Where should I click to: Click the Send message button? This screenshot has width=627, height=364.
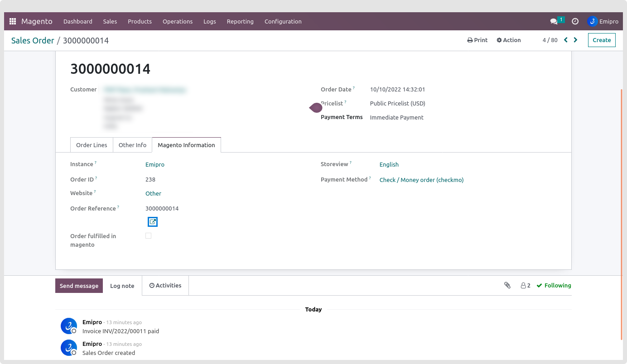(79, 286)
